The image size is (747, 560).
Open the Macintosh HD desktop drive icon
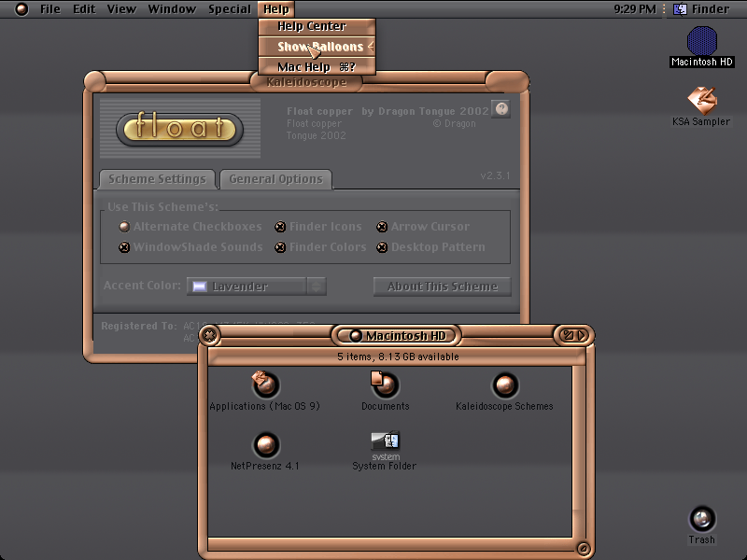point(702,40)
